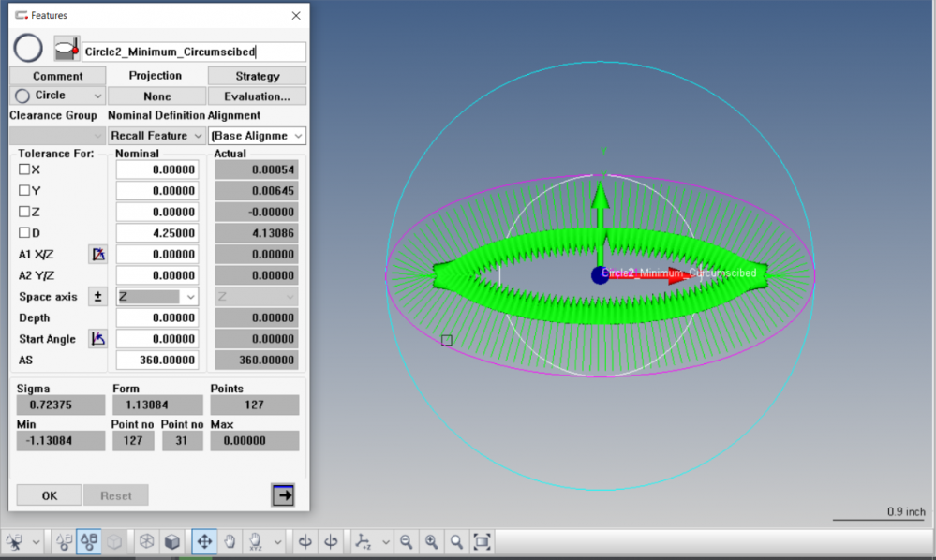
Task: Click the feature name text field
Action: click(x=194, y=52)
